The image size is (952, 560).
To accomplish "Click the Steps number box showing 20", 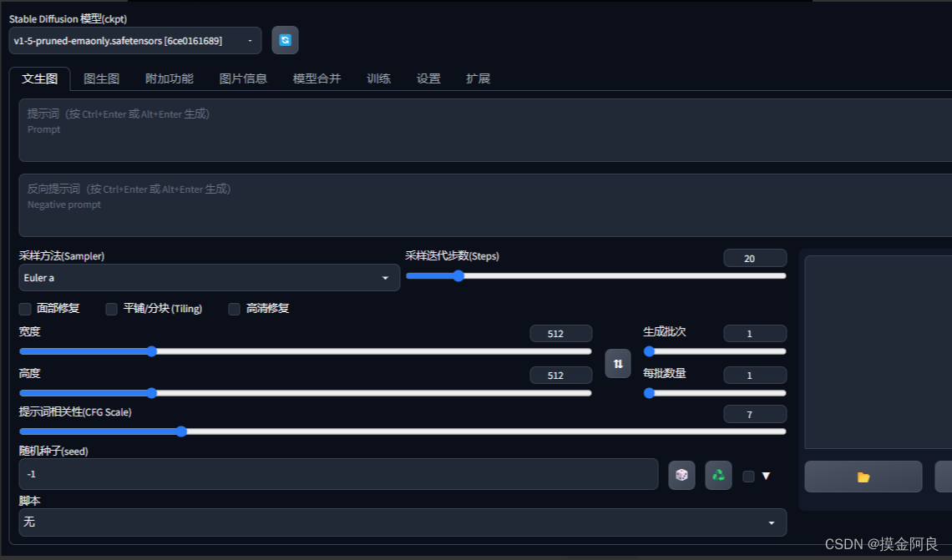I will click(x=755, y=259).
